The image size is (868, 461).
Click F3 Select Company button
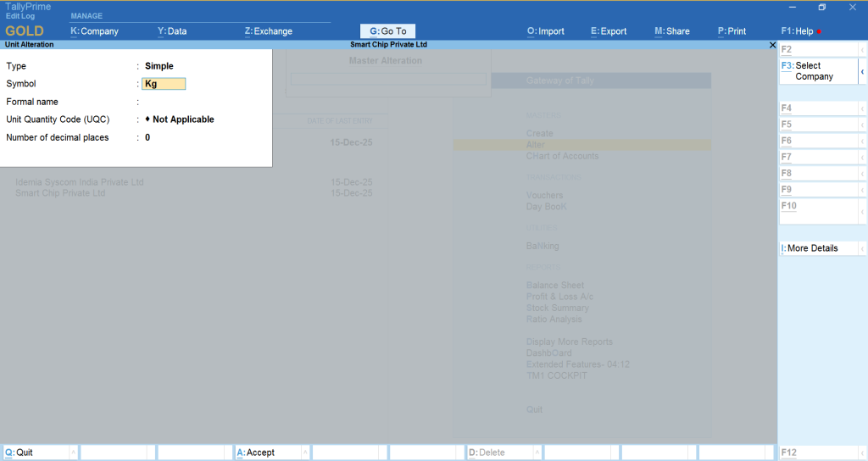(x=817, y=71)
